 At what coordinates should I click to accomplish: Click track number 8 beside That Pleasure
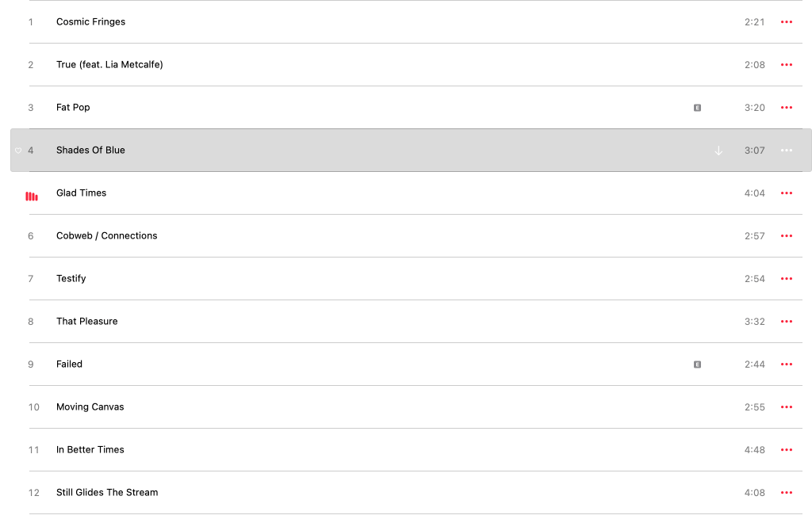tap(31, 322)
